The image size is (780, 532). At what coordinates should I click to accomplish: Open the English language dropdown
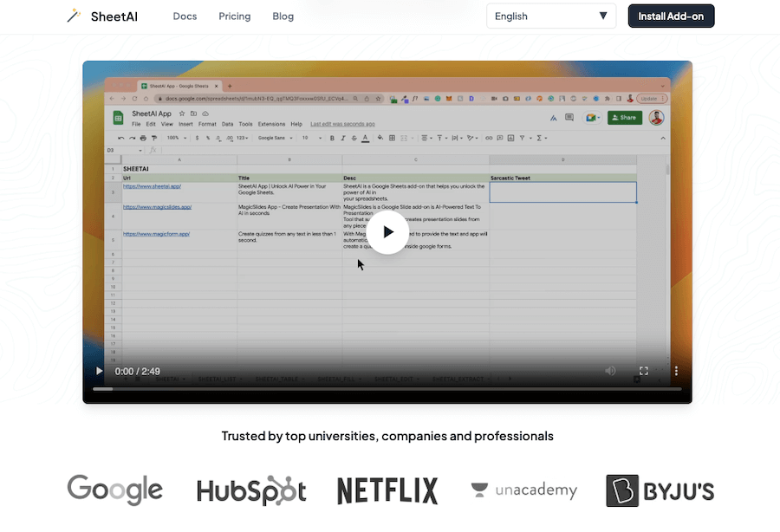[x=550, y=16]
